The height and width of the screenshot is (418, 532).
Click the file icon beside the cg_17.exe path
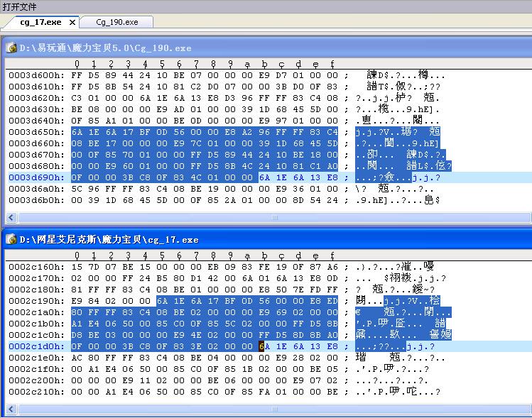(x=11, y=240)
